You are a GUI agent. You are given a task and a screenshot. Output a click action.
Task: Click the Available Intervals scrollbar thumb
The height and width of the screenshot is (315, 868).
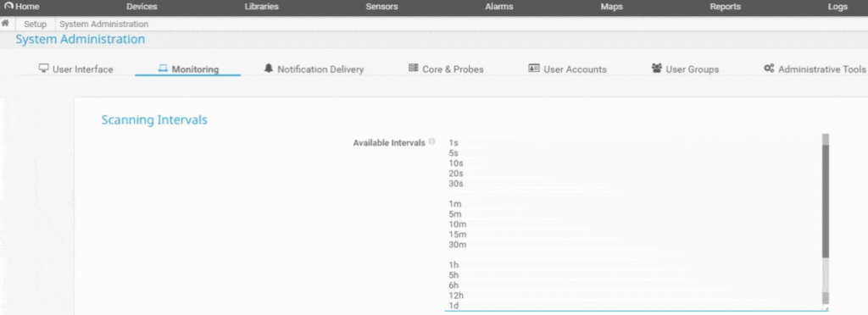[826, 202]
